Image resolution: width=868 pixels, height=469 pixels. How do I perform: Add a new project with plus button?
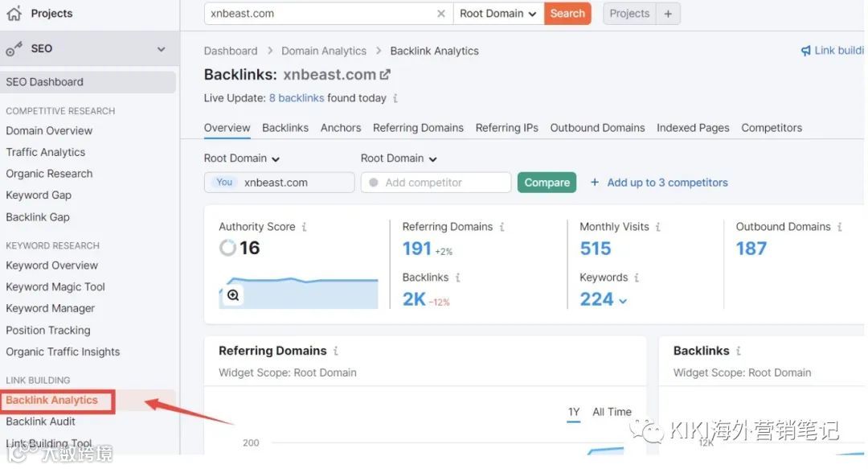click(668, 14)
